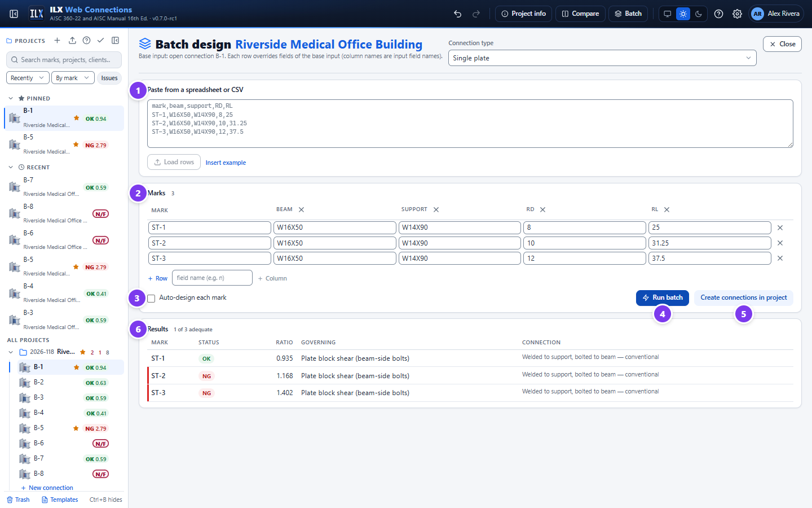This screenshot has height=508, width=812.
Task: Open the help question mark in the top bar
Action: [718, 14]
